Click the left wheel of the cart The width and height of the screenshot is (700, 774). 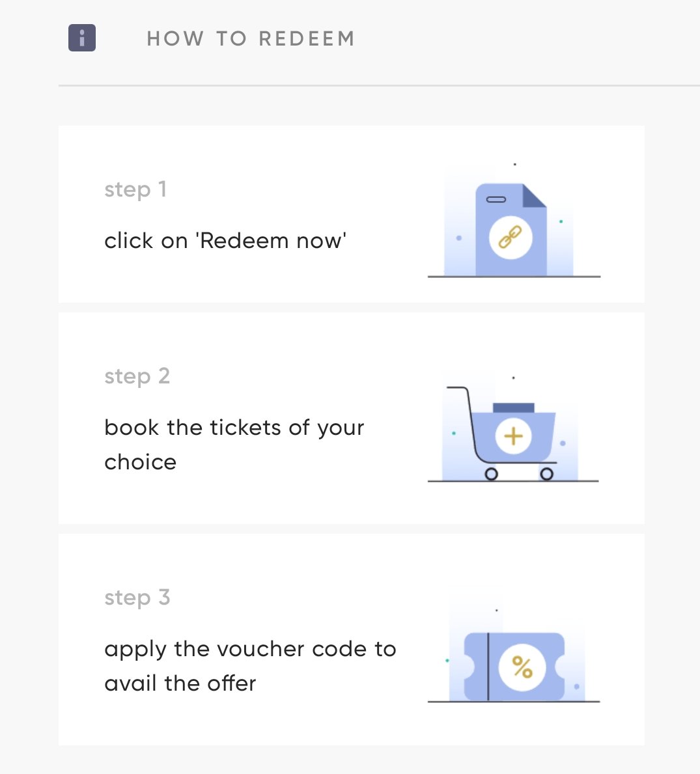pos(491,474)
